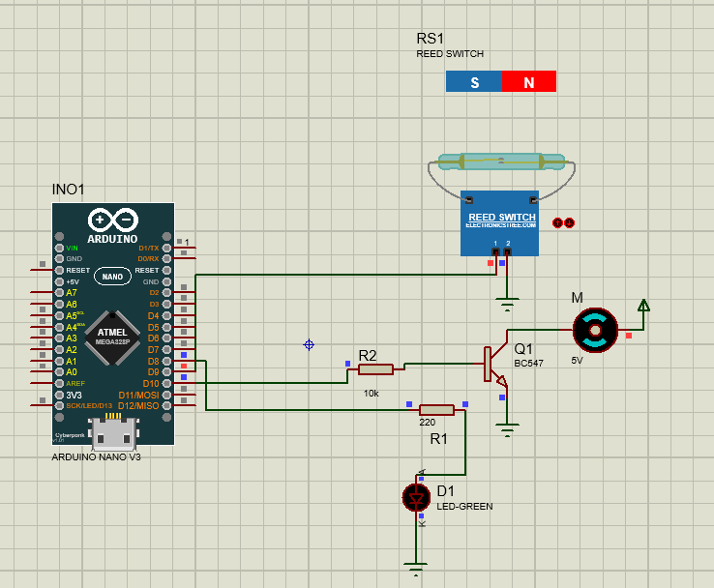The image size is (714, 588).
Task: Click the D10 pin on Arduino Nano
Action: (x=166, y=383)
